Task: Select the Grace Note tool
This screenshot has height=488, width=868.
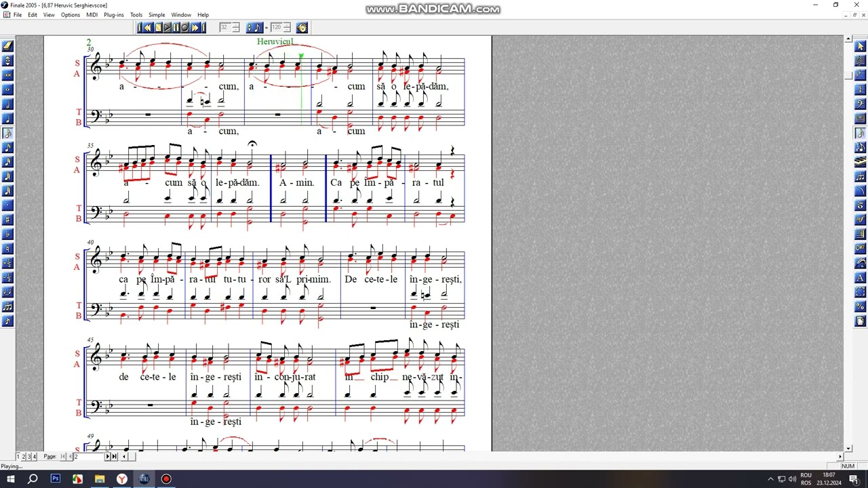Action: [x=8, y=321]
